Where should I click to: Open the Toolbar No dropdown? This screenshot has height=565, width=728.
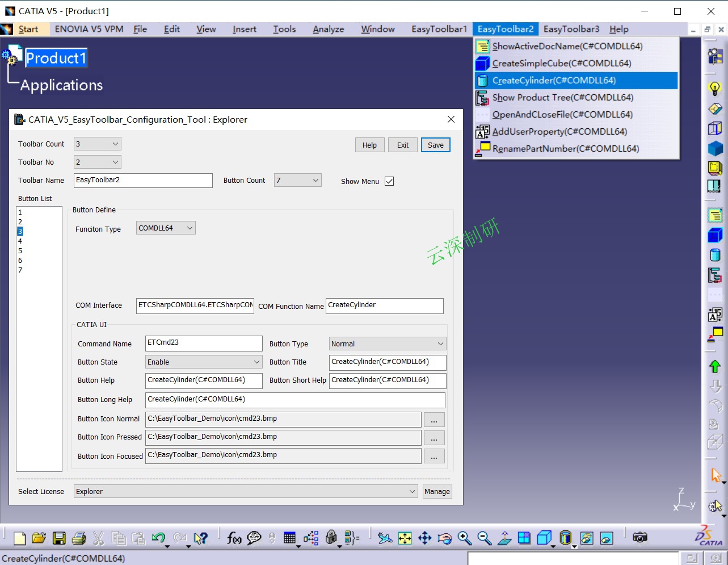(98, 162)
